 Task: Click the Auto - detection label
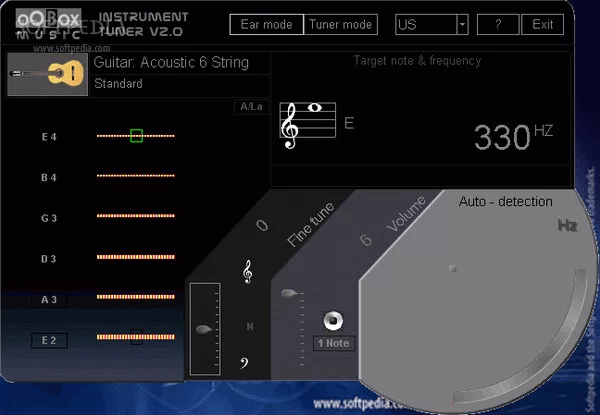pos(505,202)
